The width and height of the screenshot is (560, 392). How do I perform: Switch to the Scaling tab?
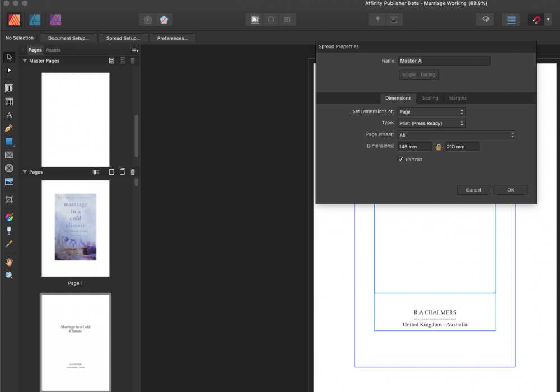point(430,97)
